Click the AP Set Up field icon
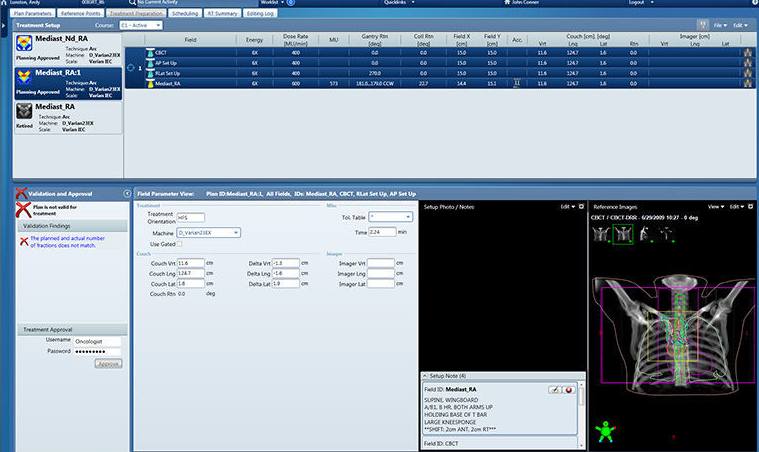The height and width of the screenshot is (452, 759). pos(150,63)
